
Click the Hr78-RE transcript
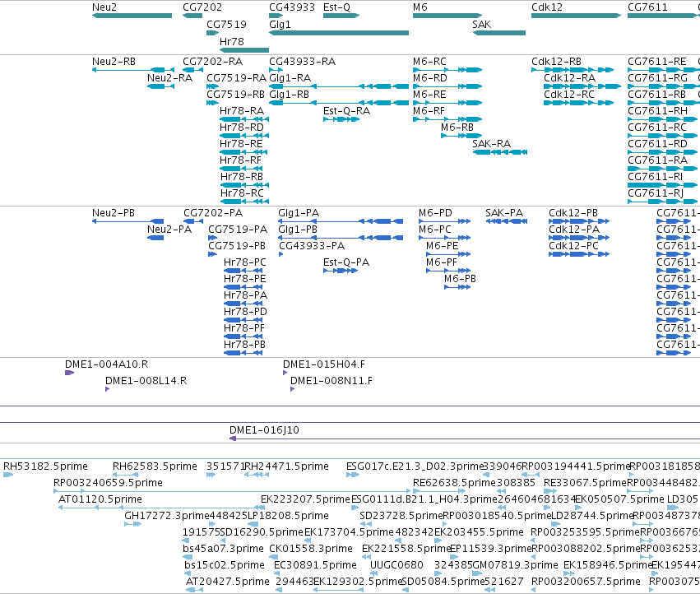[243, 152]
